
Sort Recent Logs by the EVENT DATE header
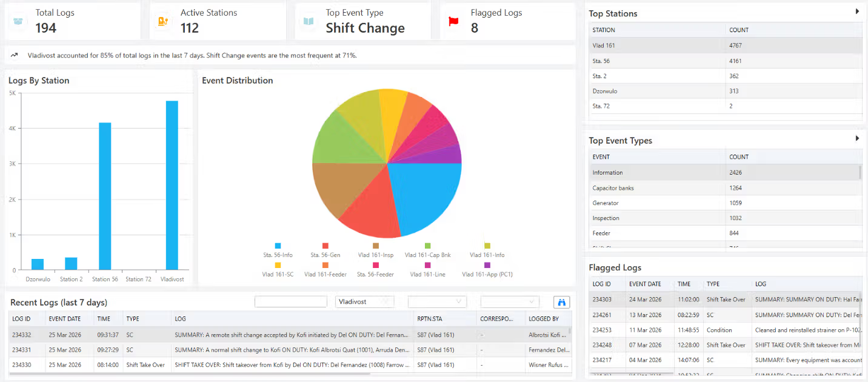point(69,318)
